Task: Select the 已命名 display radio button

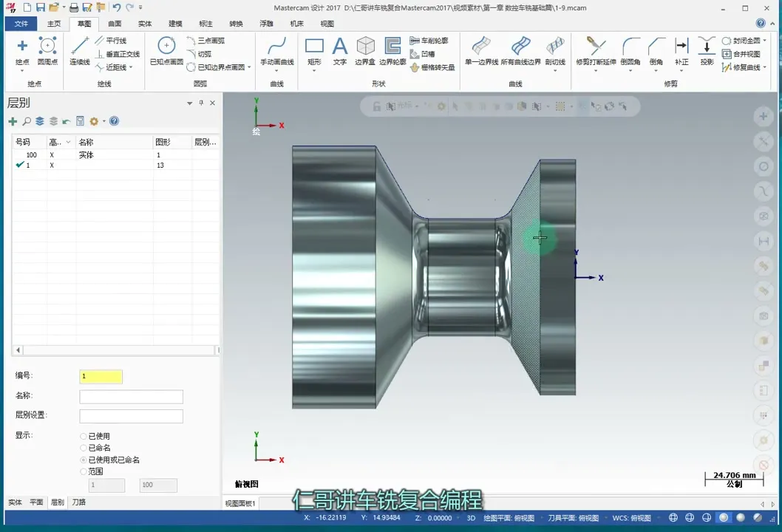Action: 84,448
